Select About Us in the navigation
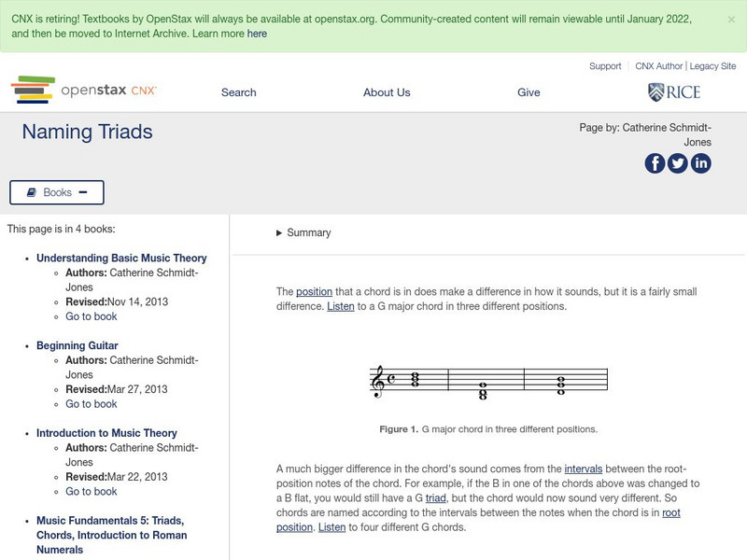The height and width of the screenshot is (560, 747). click(x=388, y=92)
